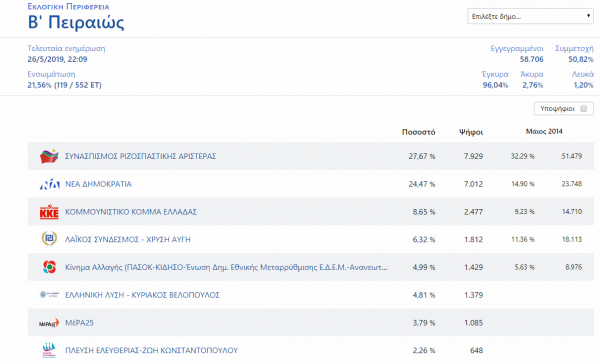Click the 8.976 2014 votes cell
Screen dimensions: 600x364
pyautogui.click(x=574, y=267)
